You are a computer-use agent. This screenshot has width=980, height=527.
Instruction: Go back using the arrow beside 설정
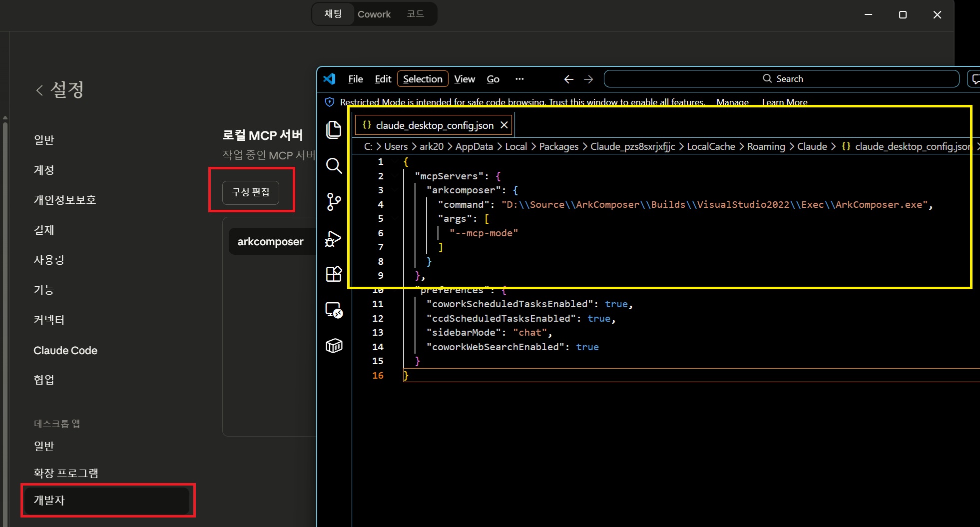click(x=39, y=90)
